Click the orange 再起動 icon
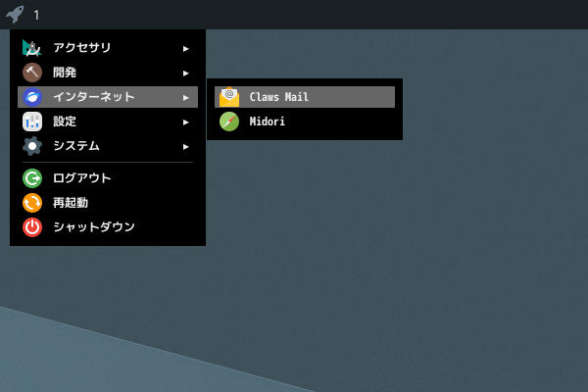This screenshot has height=392, width=588. [x=32, y=203]
